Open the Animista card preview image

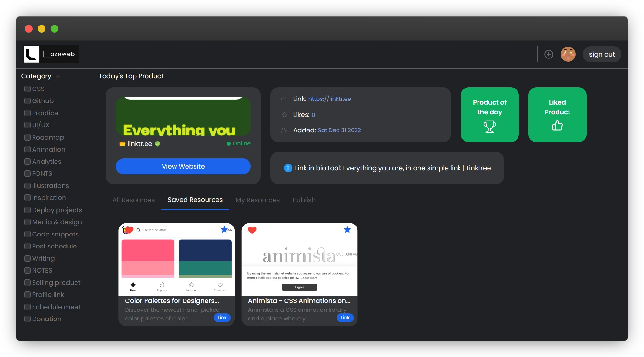pyautogui.click(x=299, y=259)
